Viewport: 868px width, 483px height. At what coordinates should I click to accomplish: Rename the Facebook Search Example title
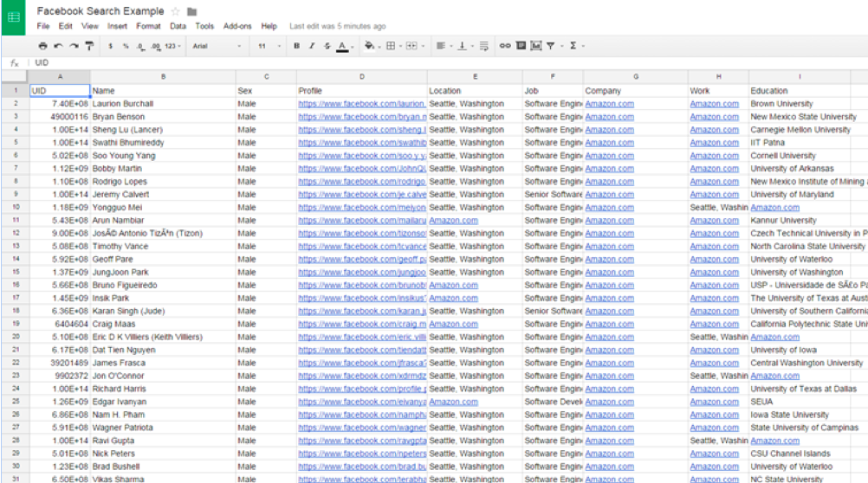[x=100, y=11]
